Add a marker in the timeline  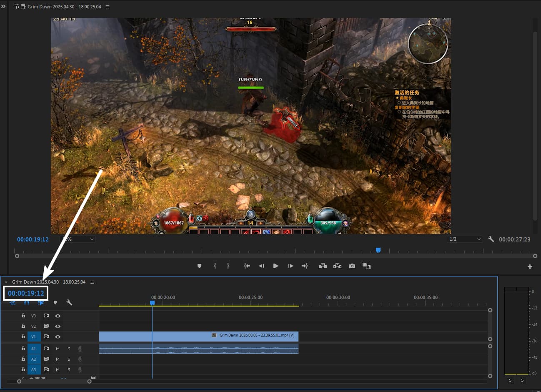point(55,303)
